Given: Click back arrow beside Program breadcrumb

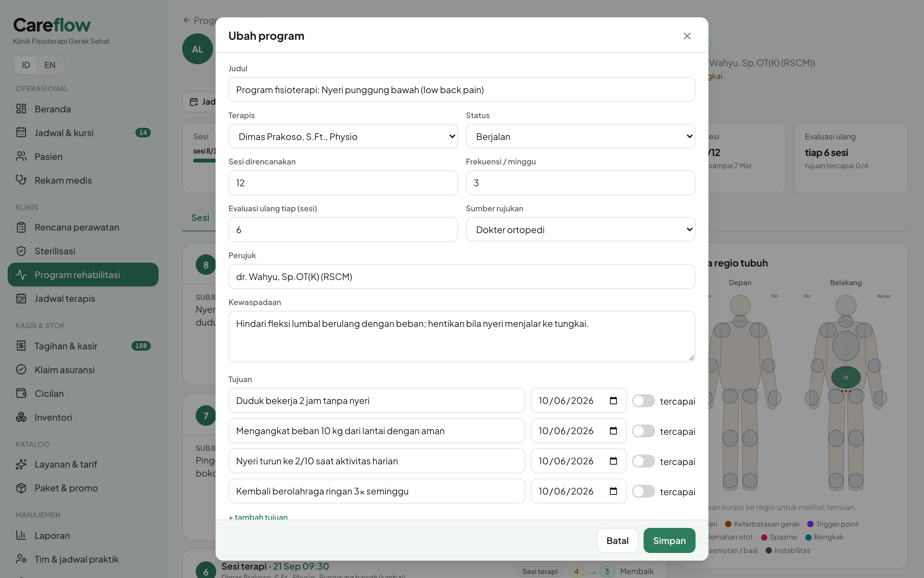Looking at the screenshot, I should [186, 20].
